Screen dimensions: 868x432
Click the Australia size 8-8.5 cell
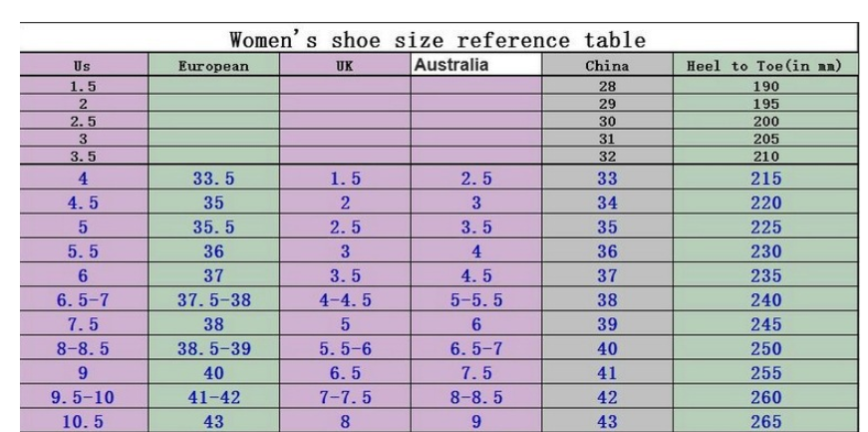(x=475, y=398)
